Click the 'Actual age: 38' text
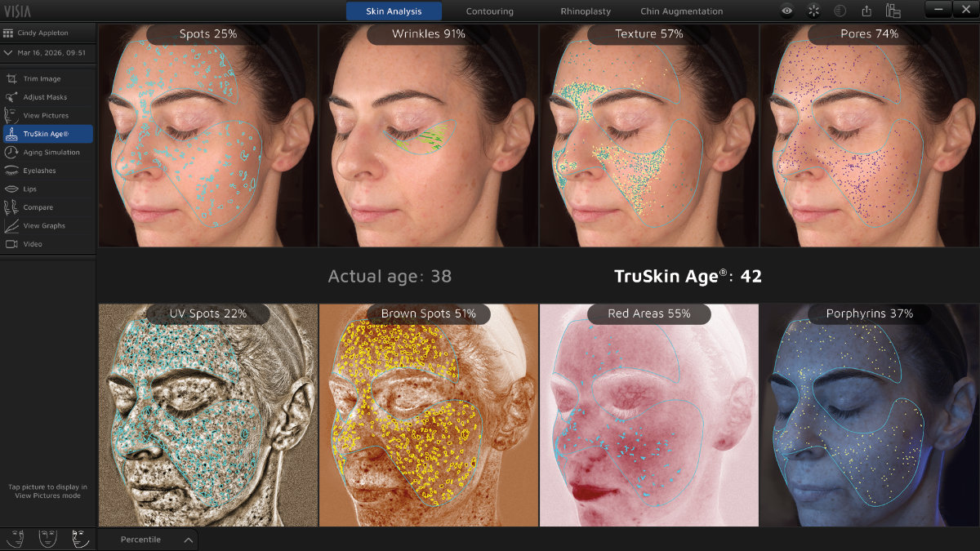 click(x=390, y=276)
